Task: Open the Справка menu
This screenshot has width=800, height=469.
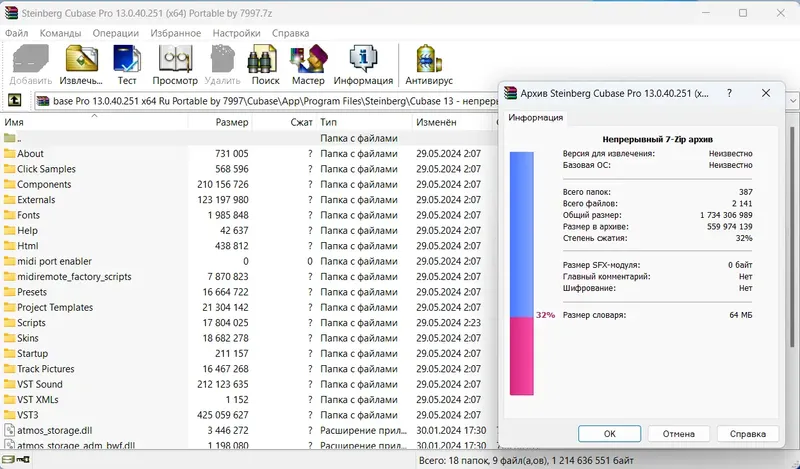Action: click(290, 33)
